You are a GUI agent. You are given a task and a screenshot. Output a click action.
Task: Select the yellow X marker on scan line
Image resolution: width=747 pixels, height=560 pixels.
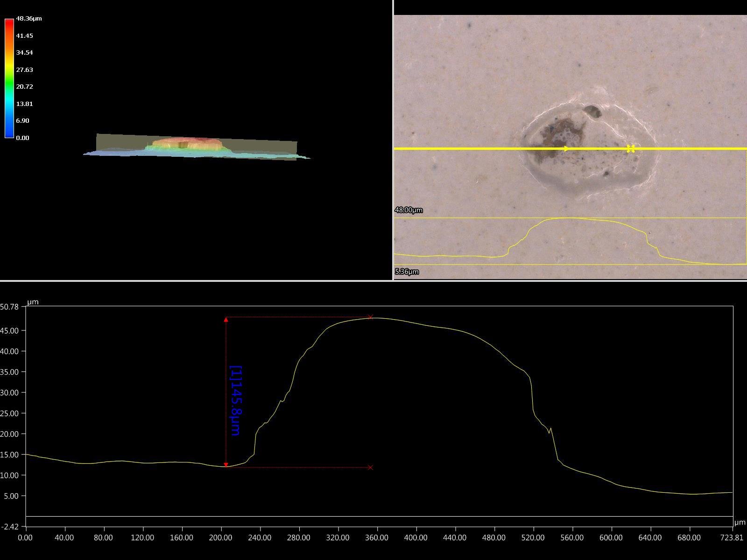(630, 149)
